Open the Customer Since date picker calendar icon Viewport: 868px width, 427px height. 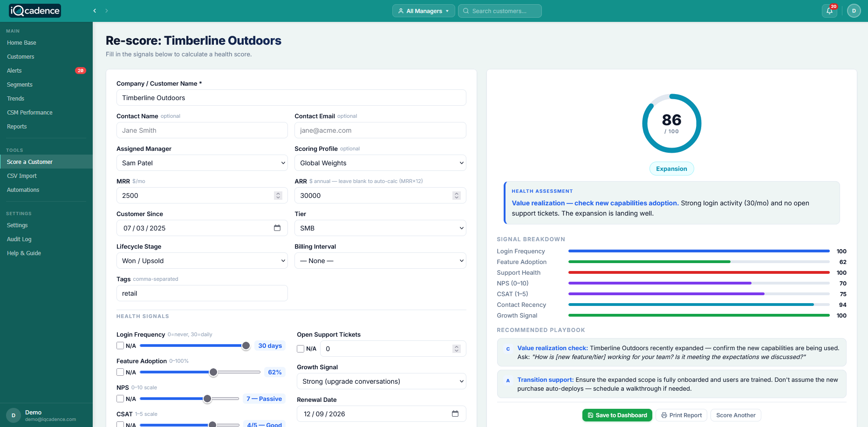coord(277,228)
